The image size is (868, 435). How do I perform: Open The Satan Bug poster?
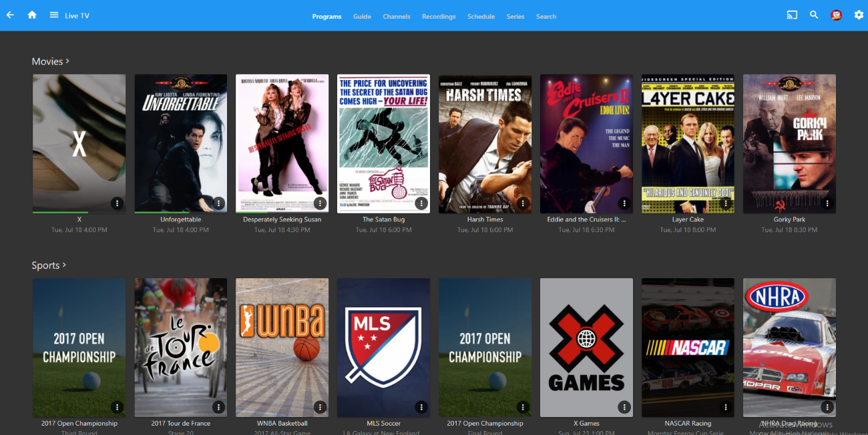coord(383,143)
